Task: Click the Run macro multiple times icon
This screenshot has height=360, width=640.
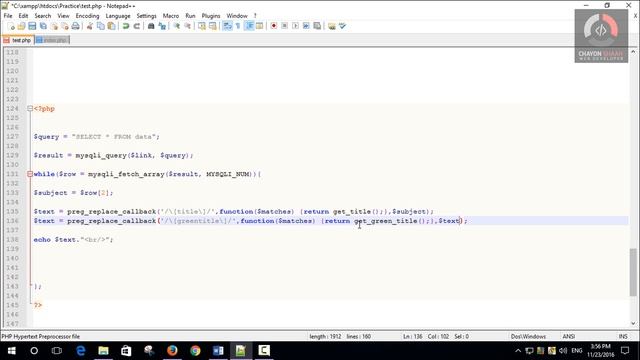Action: tap(306, 26)
